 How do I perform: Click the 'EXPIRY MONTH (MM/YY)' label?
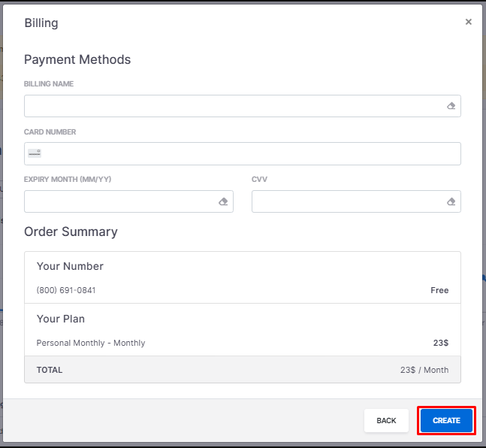(x=68, y=180)
